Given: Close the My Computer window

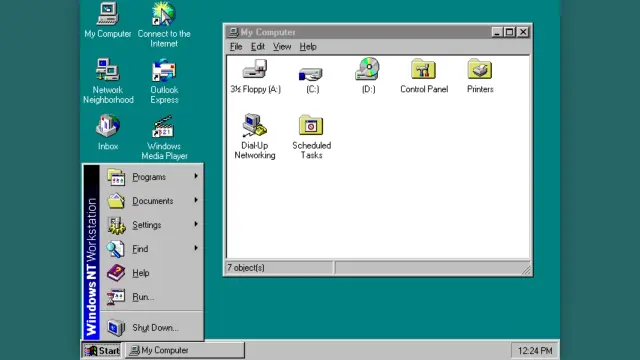Looking at the screenshot, I should click(523, 32).
